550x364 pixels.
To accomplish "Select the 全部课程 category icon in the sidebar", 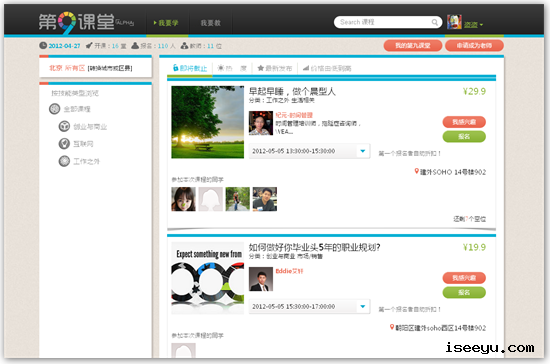I will click(x=54, y=109).
